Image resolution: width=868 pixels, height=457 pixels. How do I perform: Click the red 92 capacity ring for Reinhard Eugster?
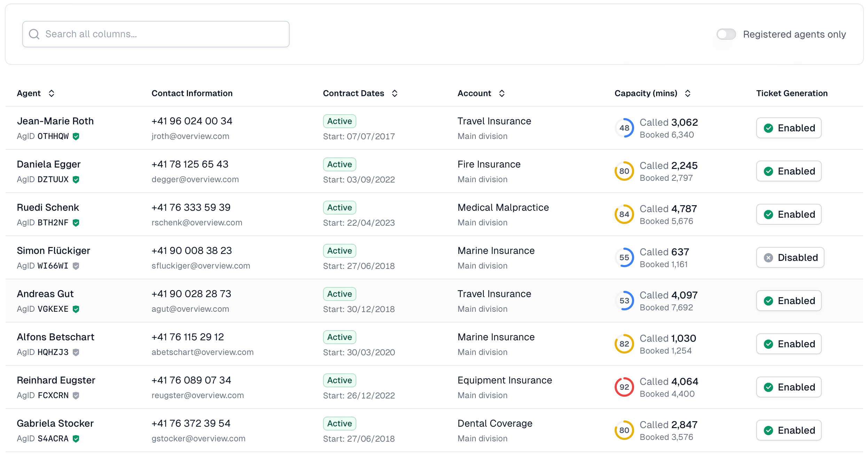click(624, 387)
